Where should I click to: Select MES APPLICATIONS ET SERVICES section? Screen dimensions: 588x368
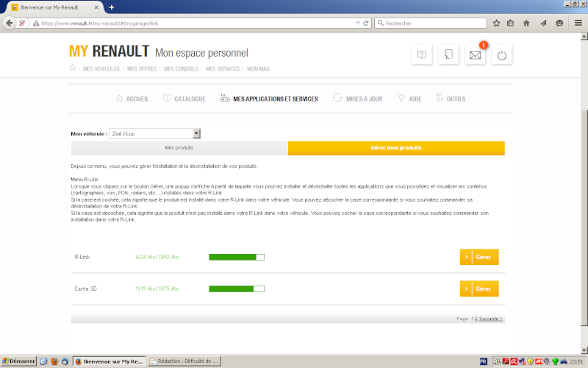269,99
